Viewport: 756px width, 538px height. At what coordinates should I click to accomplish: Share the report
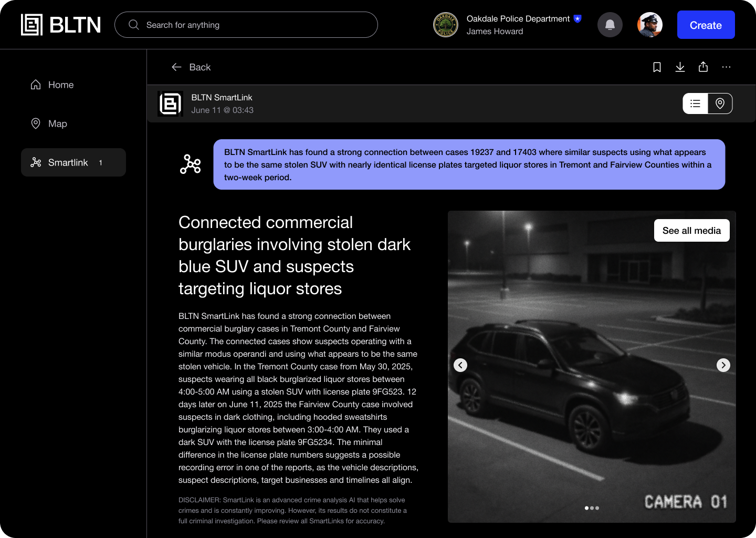click(703, 67)
